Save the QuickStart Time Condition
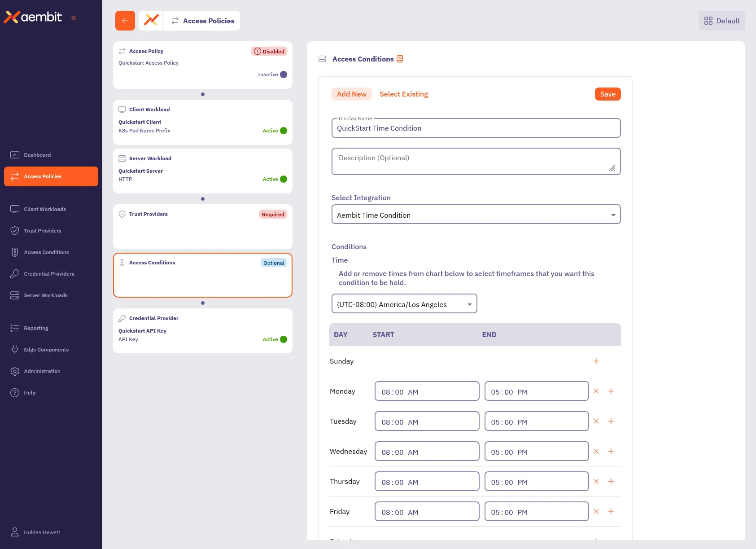756x549 pixels. (607, 94)
